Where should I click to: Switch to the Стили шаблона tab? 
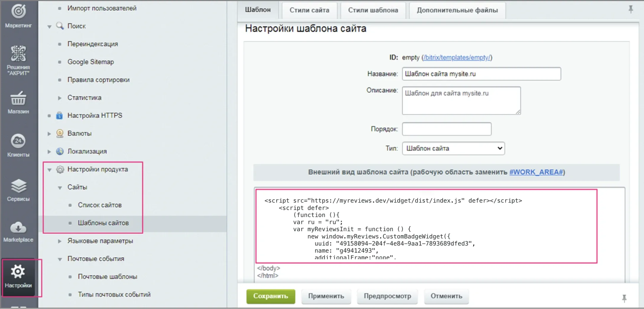point(373,10)
